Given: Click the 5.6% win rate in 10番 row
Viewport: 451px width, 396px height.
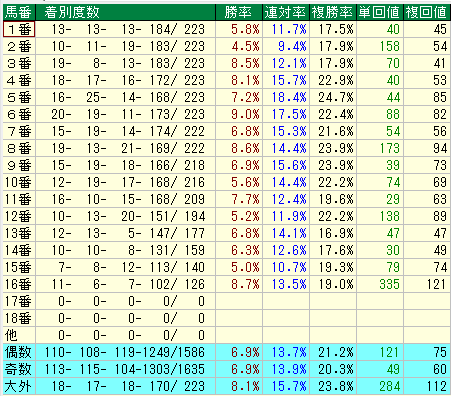Looking at the screenshot, I should pyautogui.click(x=239, y=182).
